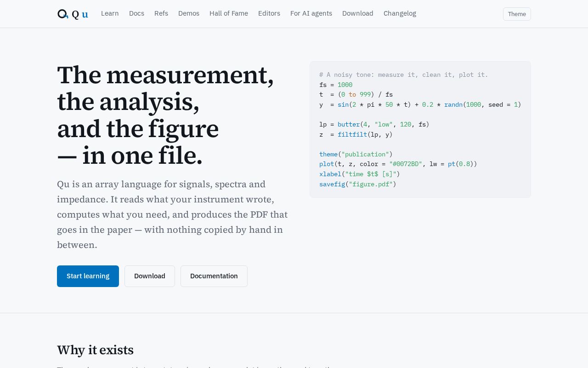Click the Qu logo icon
Viewport: 588px width, 368px height.
coord(63,14)
